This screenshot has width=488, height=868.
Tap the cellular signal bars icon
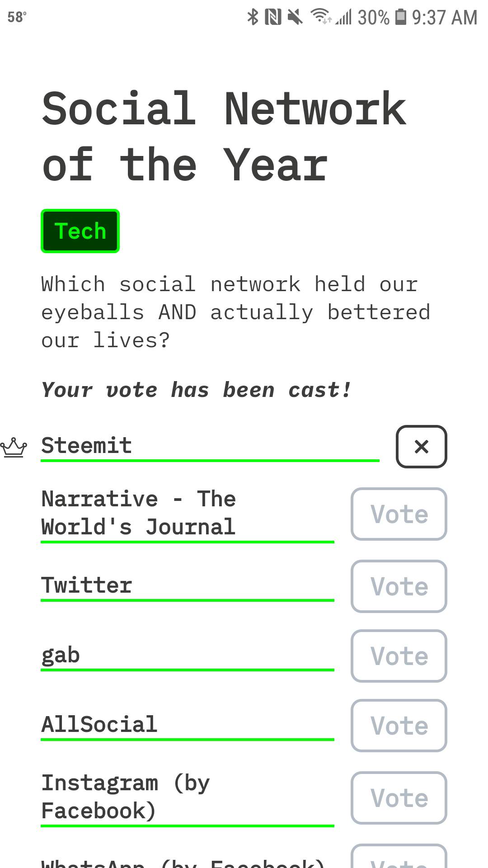pyautogui.click(x=344, y=17)
